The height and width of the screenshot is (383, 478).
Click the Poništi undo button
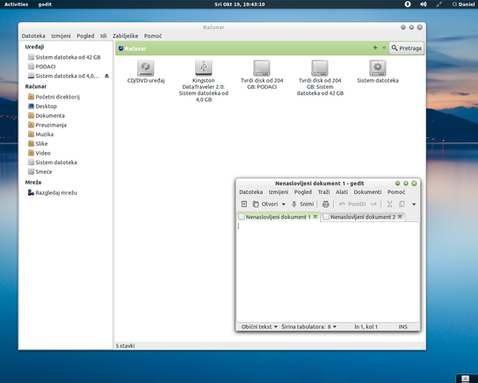[352, 204]
